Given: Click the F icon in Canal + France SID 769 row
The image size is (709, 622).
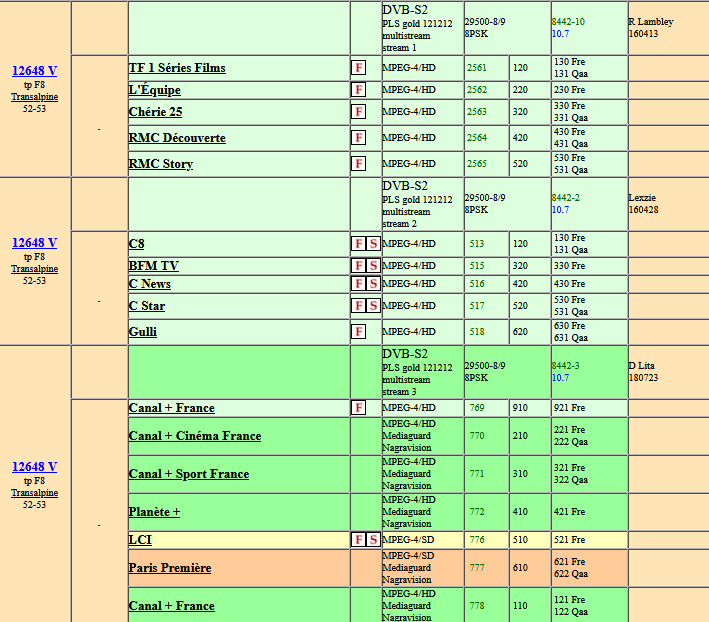Looking at the screenshot, I should click(359, 408).
